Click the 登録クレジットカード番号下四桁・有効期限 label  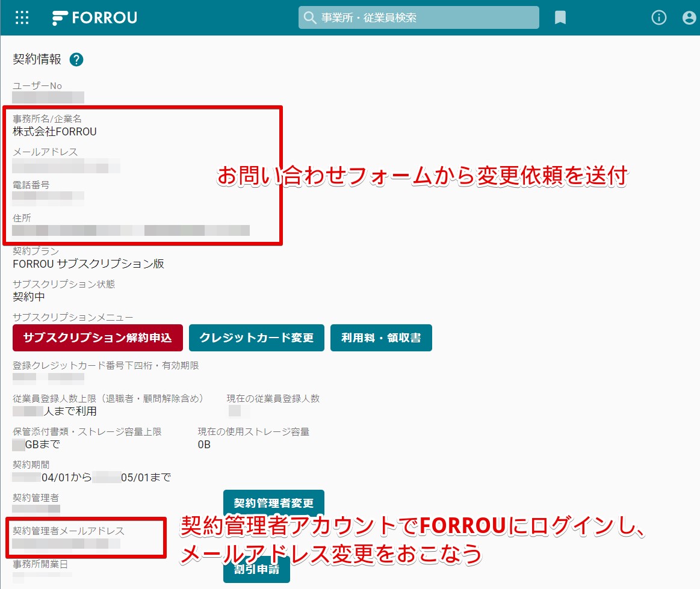[x=106, y=365]
